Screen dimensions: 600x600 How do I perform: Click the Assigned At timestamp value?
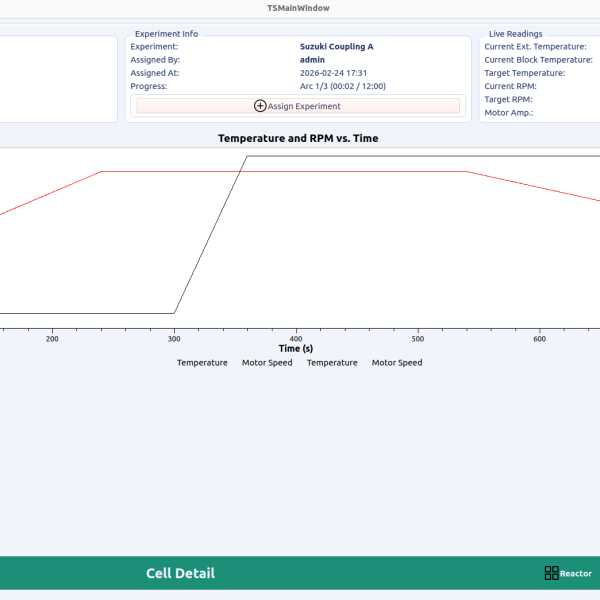coord(333,73)
